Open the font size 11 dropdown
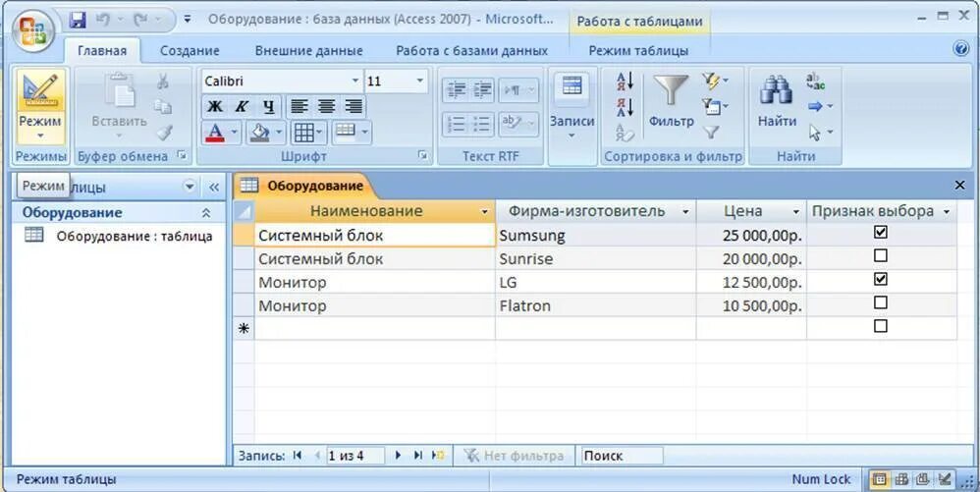980x492 pixels. coord(420,81)
